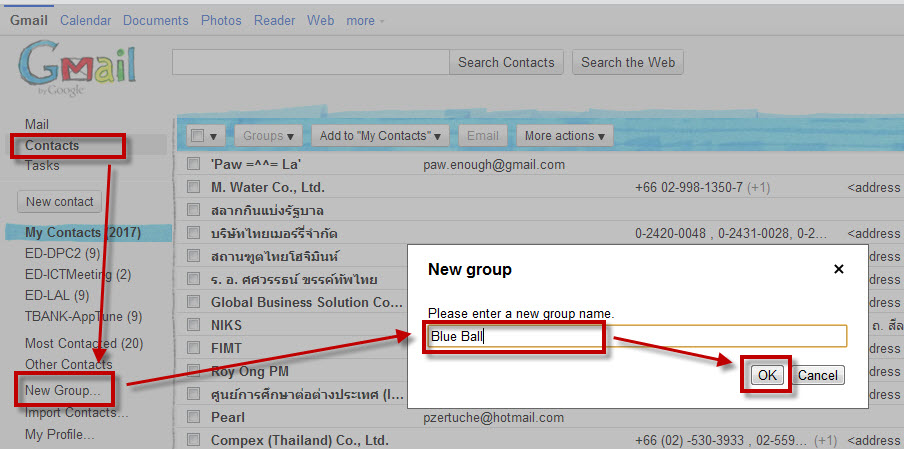Open My Profile... link

click(60, 434)
